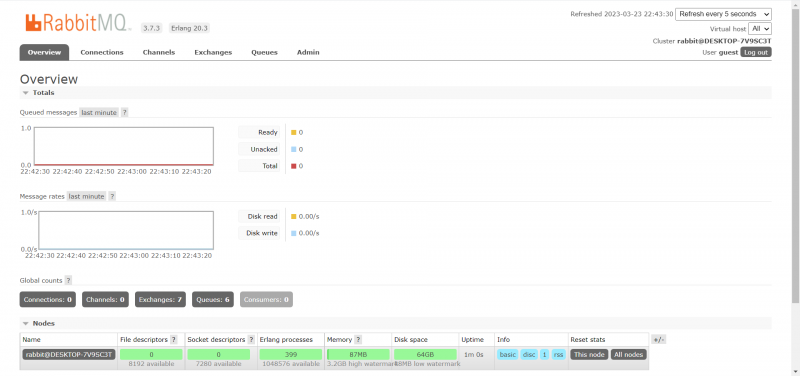The height and width of the screenshot is (376, 800).
Task: Click the red Total legend square
Action: click(x=293, y=166)
